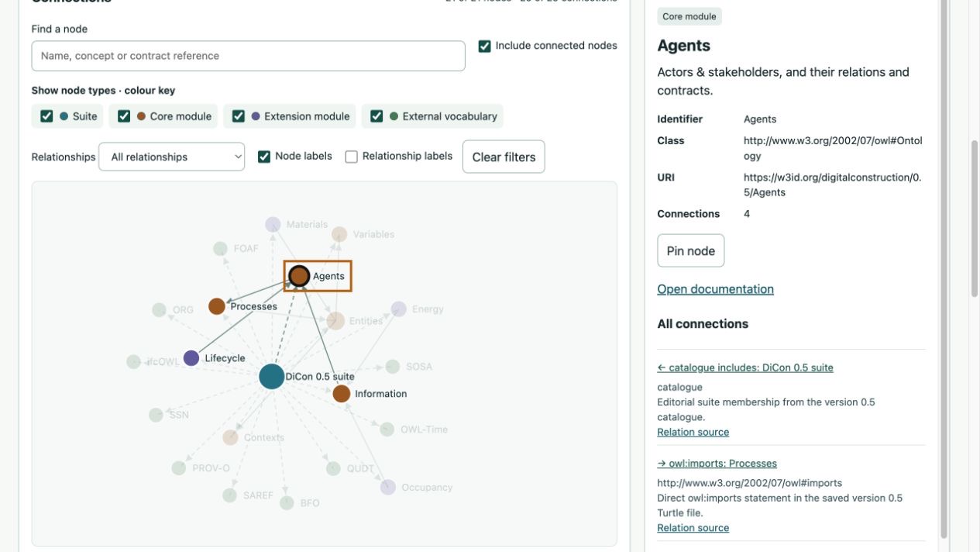Select the SAREF node
Viewport: 980px width, 552px height.
click(x=229, y=495)
